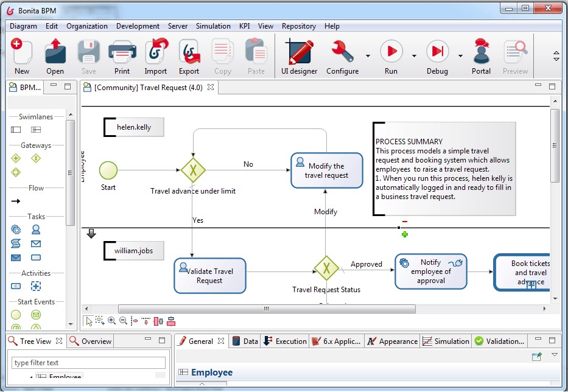This screenshot has width=568, height=392.
Task: Switch to the Data tab
Action: (x=245, y=341)
